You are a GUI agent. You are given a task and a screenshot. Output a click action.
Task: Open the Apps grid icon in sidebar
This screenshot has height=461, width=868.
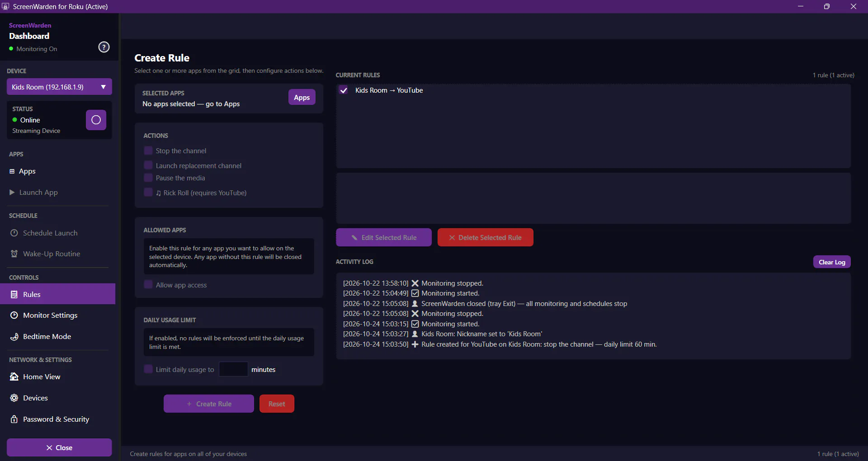click(x=12, y=171)
